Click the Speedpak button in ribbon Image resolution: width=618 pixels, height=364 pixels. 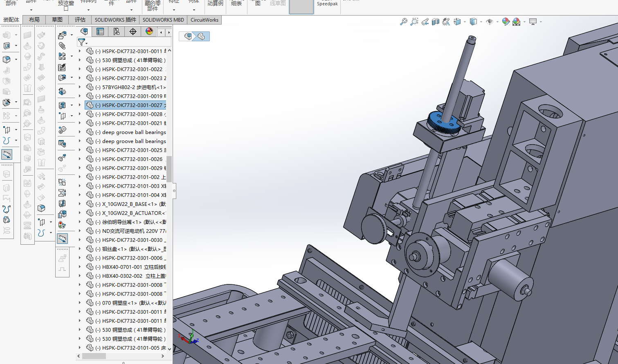click(x=327, y=4)
